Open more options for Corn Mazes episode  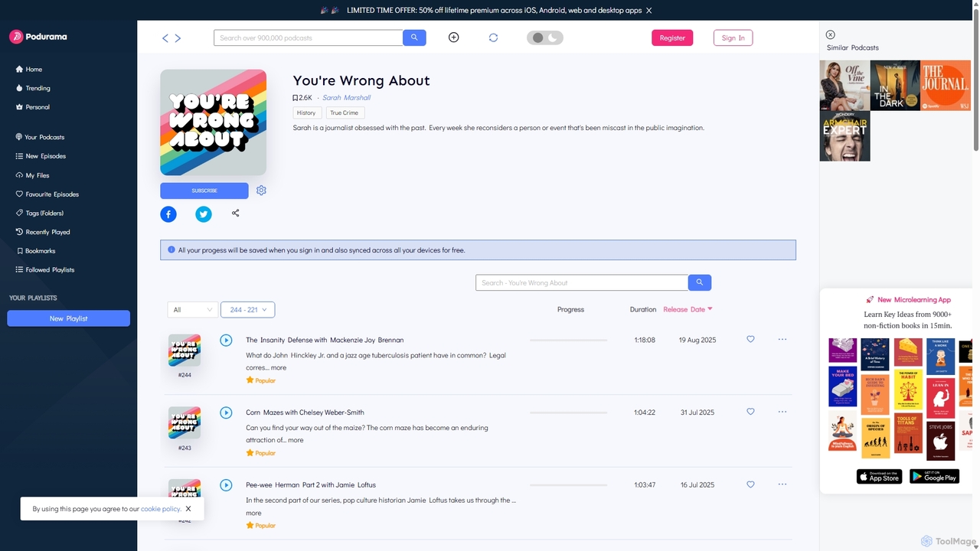click(782, 412)
